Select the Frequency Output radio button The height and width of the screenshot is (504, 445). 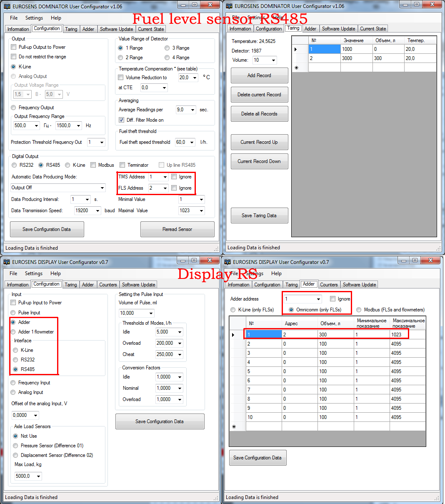14,108
